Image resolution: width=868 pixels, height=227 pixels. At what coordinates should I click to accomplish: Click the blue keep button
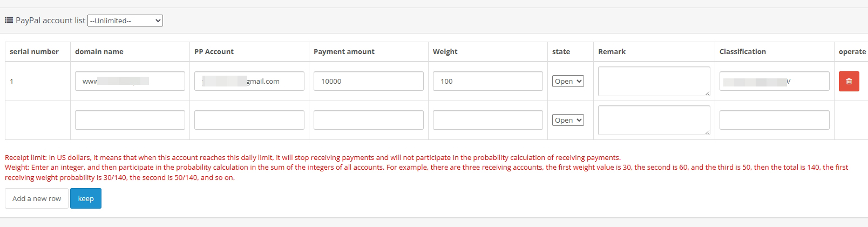tap(86, 198)
